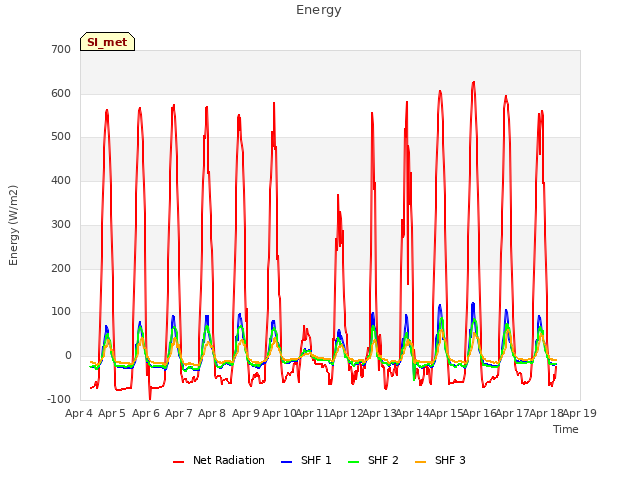Click the Apr 8 x-axis tick label
This screenshot has height=480, width=640.
[x=212, y=413]
